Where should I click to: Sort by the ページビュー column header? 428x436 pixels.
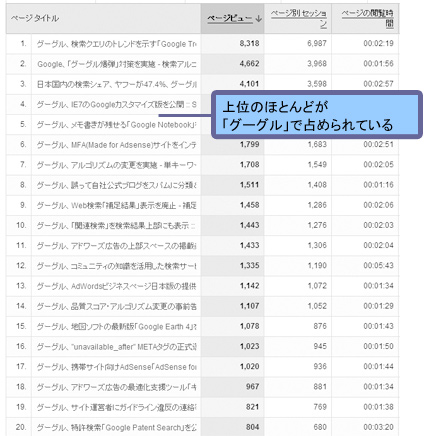pyautogui.click(x=230, y=18)
